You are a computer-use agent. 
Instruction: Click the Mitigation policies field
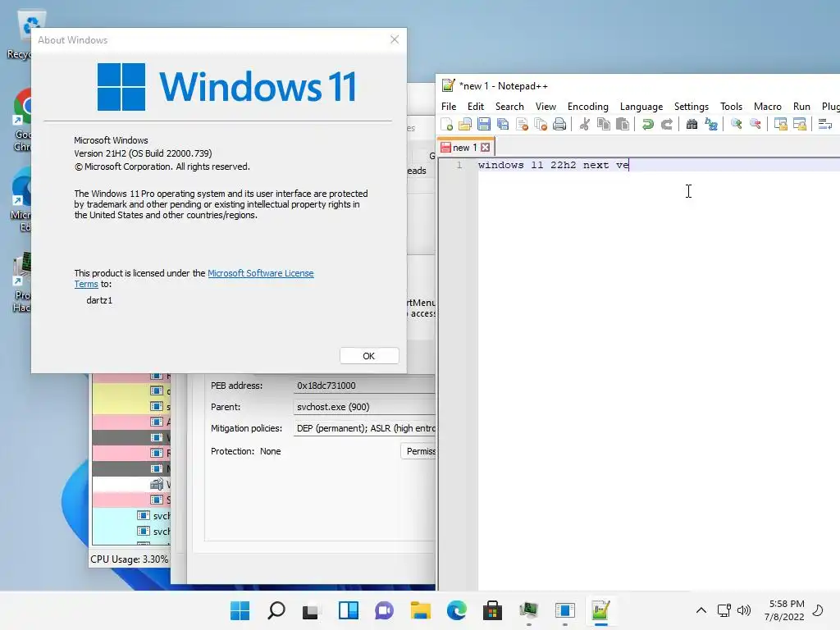364,428
